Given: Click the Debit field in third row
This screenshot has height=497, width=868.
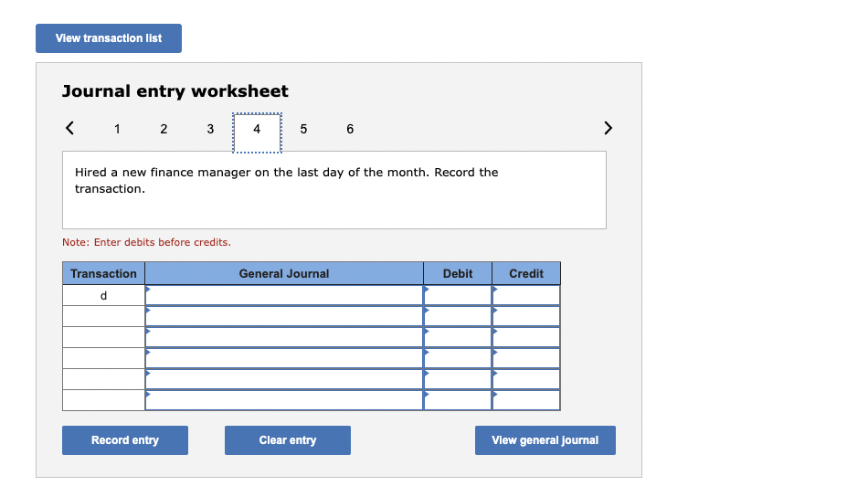Looking at the screenshot, I should click(458, 337).
